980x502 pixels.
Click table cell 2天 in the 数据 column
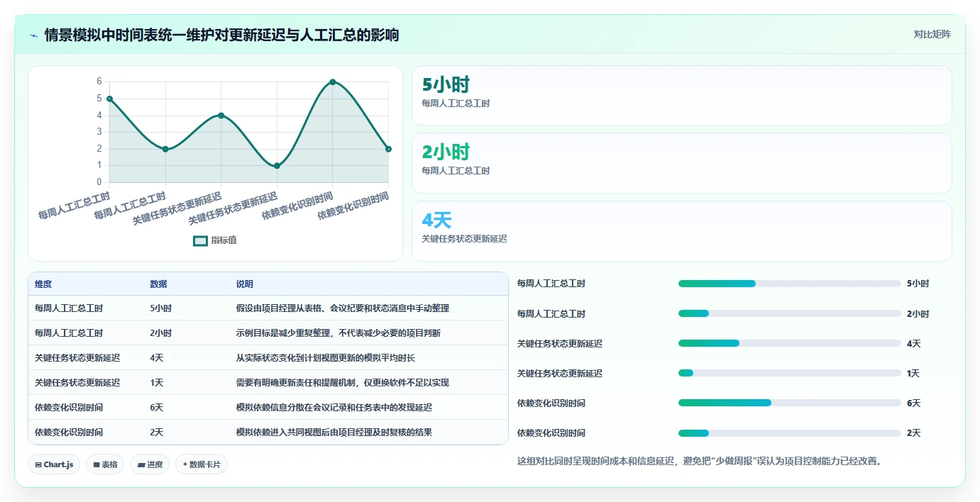tap(157, 433)
